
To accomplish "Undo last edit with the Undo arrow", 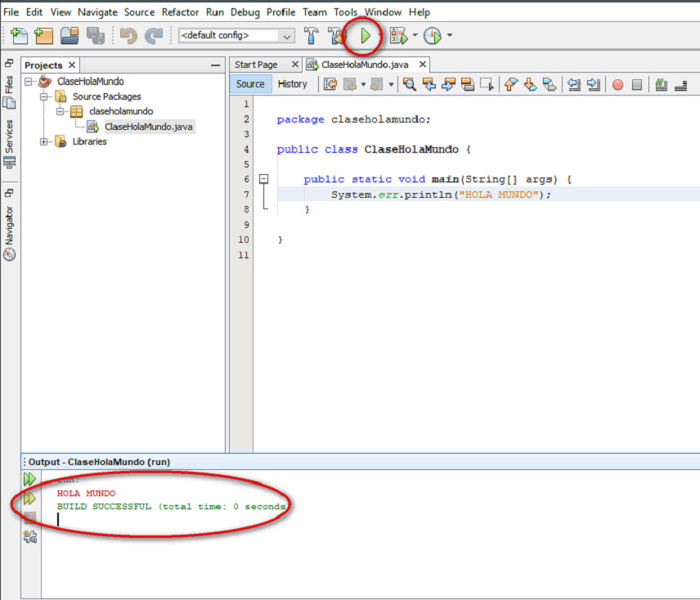I will coord(128,36).
